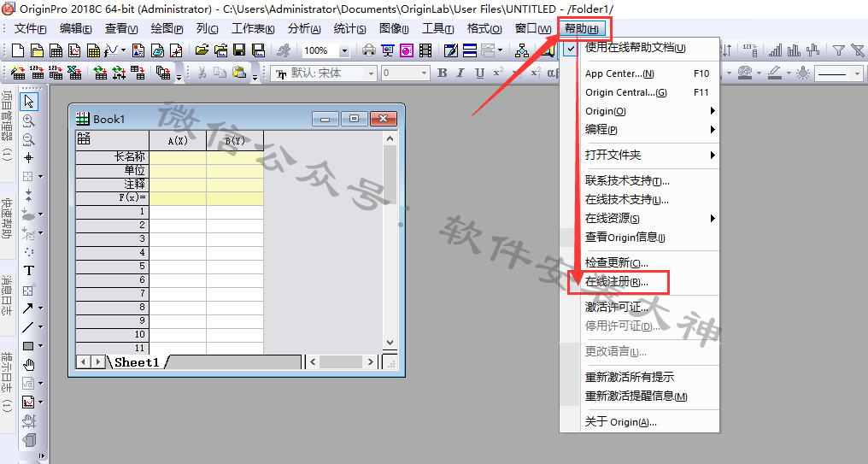The image size is (868, 464).
Task: Open Origin Central...(G) entry
Action: (639, 92)
